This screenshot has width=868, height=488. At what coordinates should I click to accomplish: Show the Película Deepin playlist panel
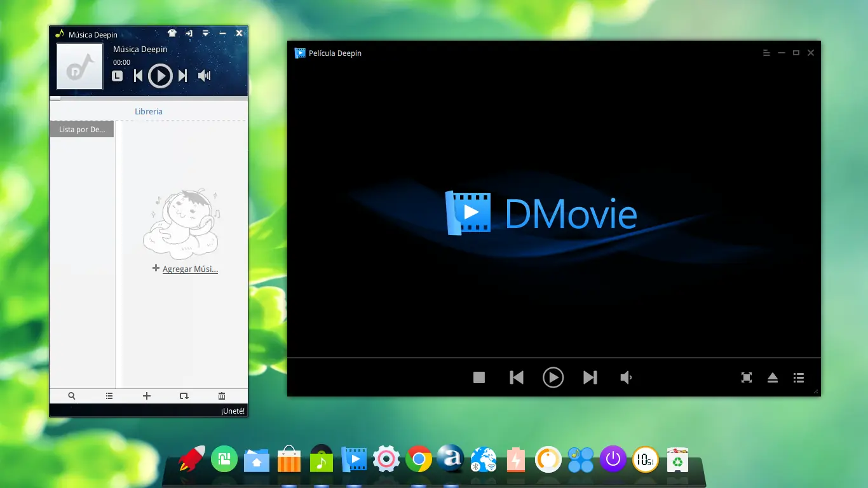799,377
